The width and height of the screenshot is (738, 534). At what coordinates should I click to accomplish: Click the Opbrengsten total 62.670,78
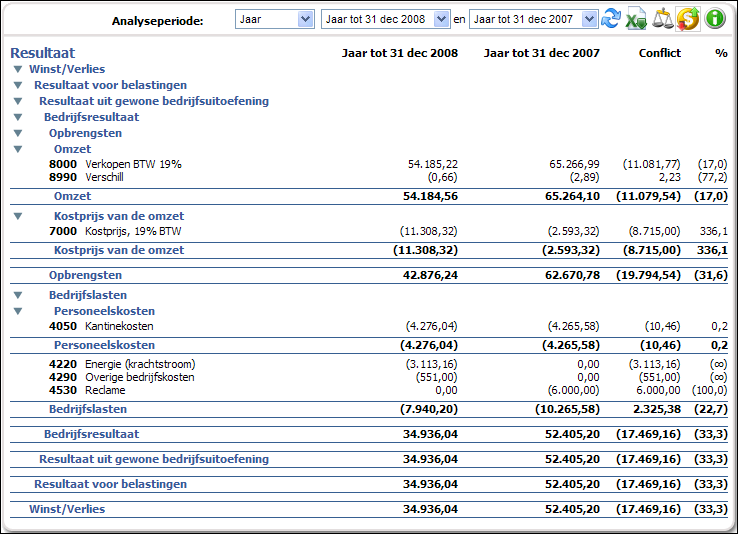(x=572, y=275)
